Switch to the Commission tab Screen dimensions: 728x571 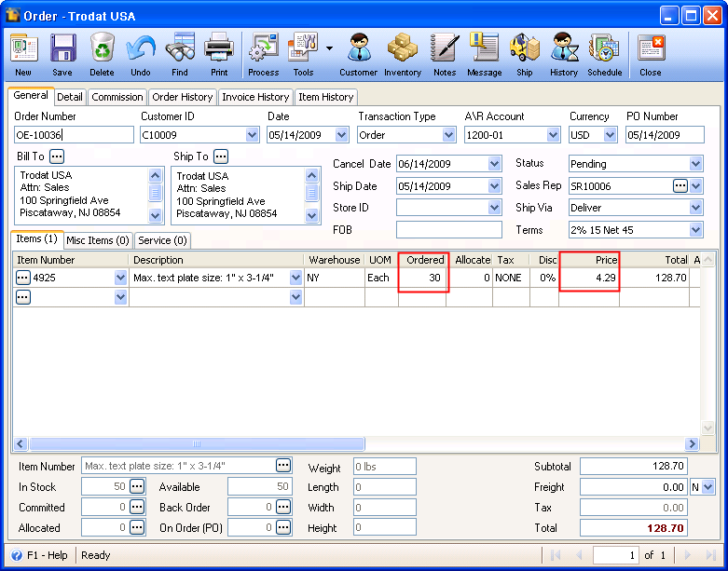pos(117,97)
